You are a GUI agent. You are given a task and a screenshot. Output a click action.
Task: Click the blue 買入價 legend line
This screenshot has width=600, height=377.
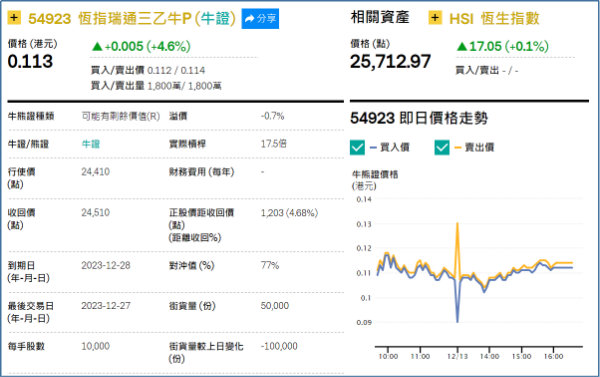373,147
